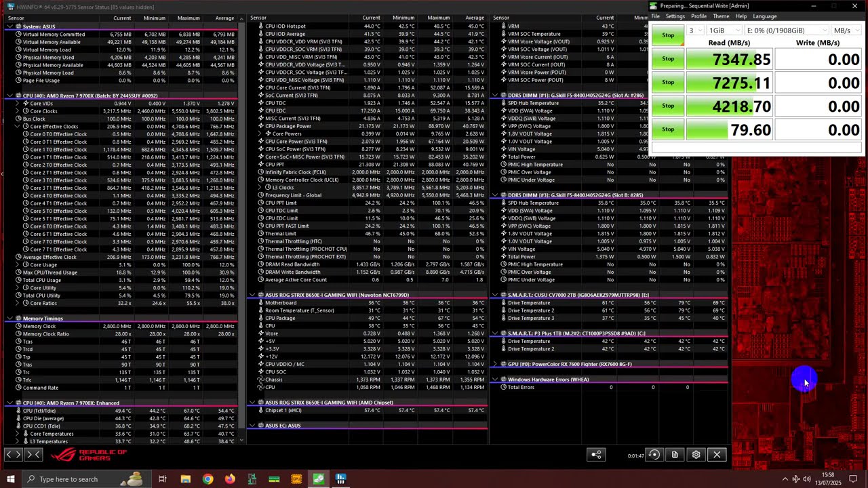Select the Thermal Throttling (HTC) row
Image resolution: width=868 pixels, height=488 pixels.
point(368,241)
